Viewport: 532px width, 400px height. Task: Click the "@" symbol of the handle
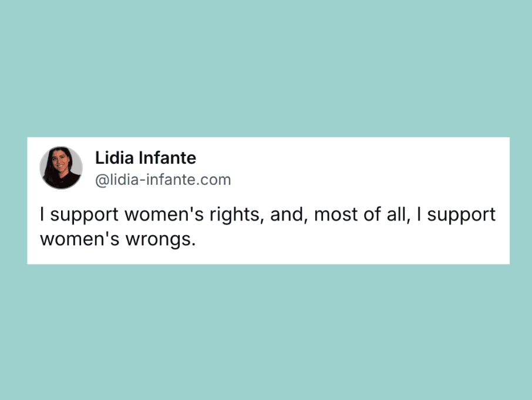[102, 180]
